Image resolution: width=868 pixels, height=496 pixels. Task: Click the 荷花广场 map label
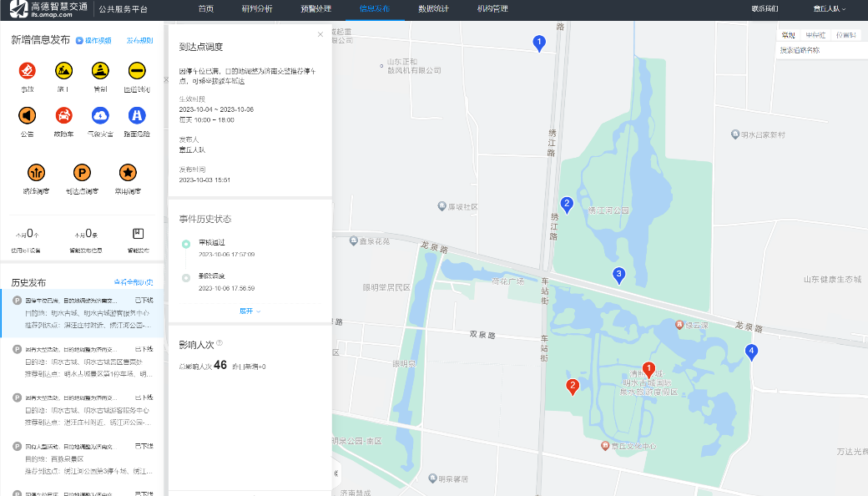[x=508, y=281]
